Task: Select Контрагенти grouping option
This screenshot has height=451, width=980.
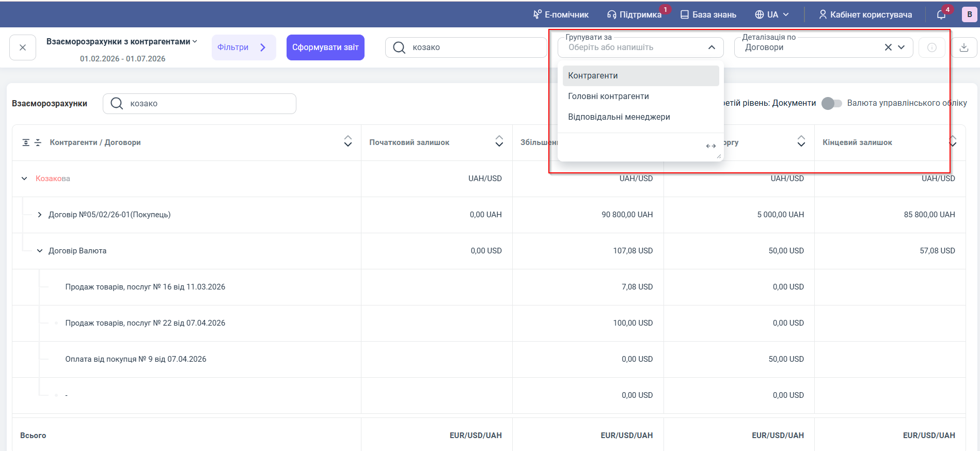Action: 641,75
